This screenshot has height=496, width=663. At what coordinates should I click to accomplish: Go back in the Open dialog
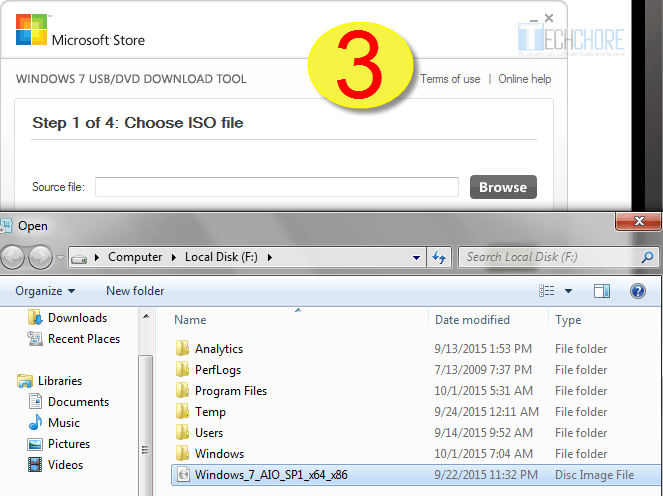pos(13,257)
